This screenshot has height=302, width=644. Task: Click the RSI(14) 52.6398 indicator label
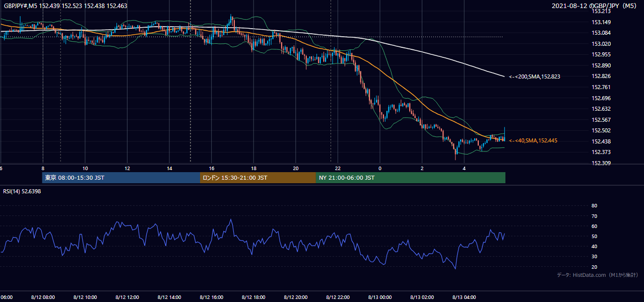tap(22, 191)
